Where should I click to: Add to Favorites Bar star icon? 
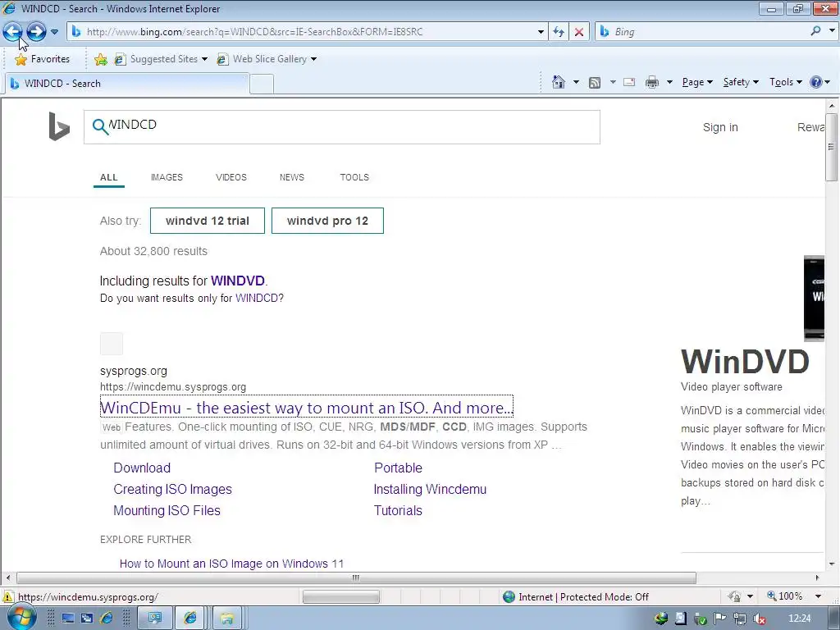100,59
